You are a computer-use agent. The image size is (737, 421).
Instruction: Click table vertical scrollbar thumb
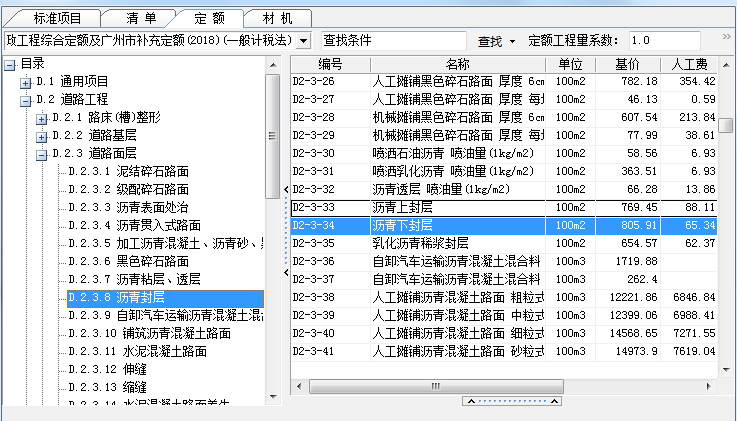(726, 125)
